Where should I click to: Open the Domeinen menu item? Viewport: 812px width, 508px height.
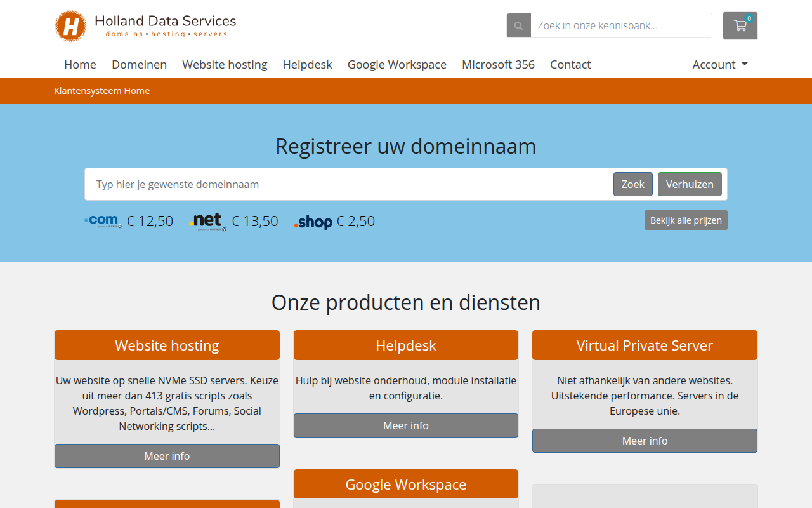139,64
